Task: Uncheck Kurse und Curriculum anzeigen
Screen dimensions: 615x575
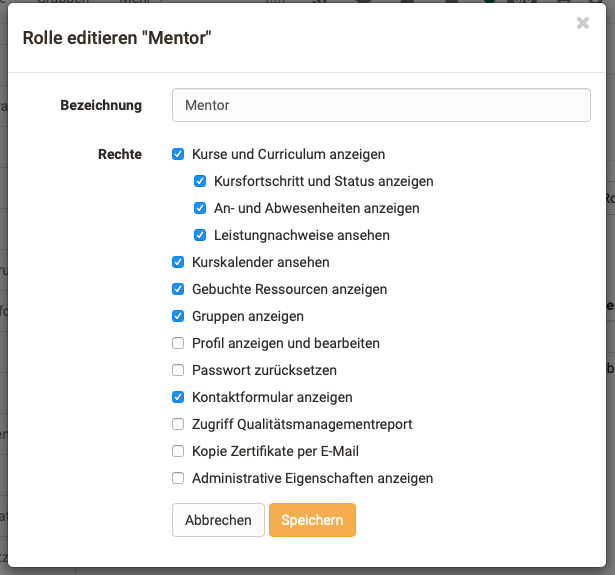Action: (178, 154)
